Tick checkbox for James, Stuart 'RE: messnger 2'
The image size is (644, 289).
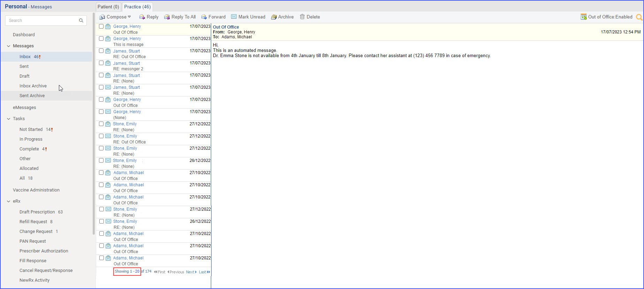tap(101, 63)
